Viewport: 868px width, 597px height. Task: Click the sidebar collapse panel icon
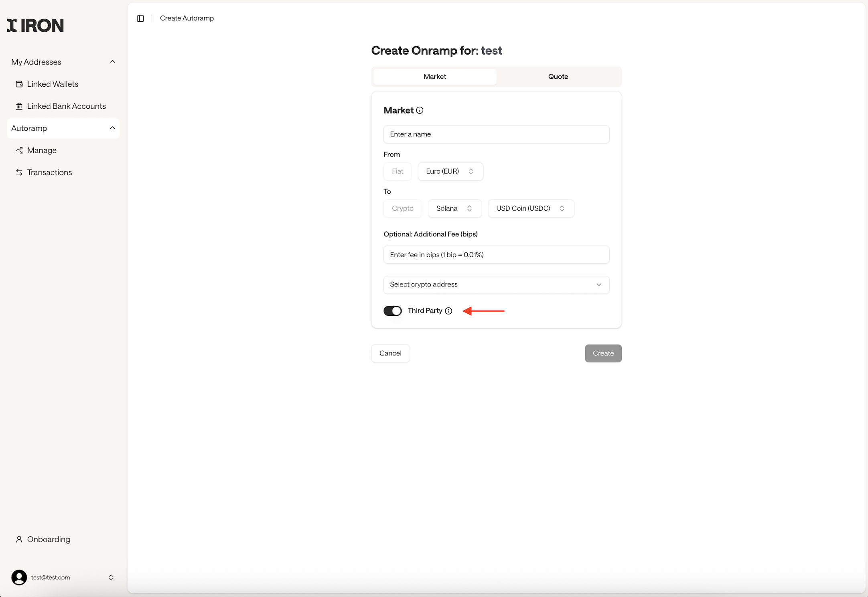pos(140,18)
